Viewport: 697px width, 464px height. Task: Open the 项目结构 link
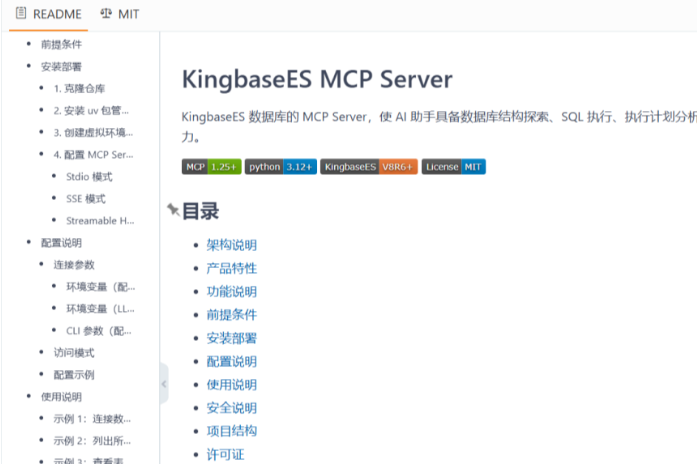coord(232,431)
